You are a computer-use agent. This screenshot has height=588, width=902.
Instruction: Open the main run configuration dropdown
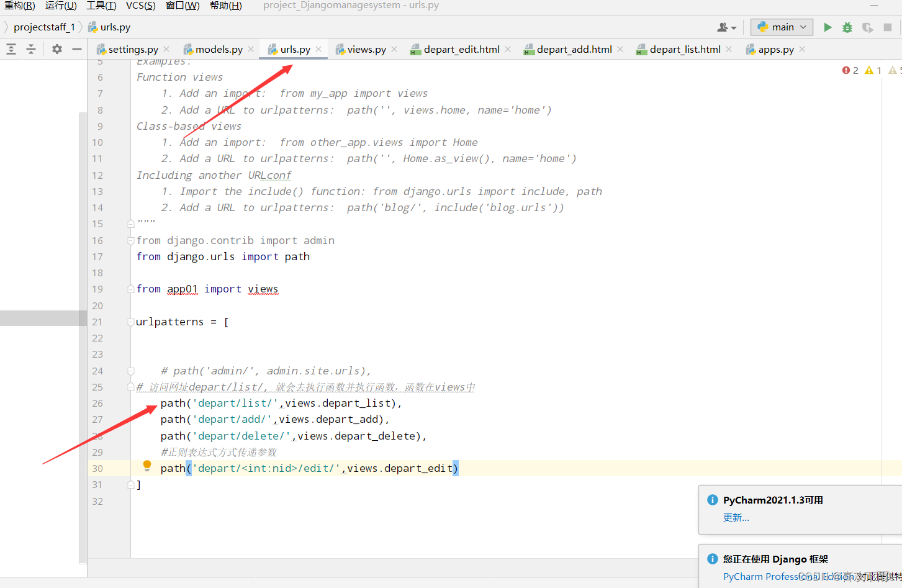782,27
